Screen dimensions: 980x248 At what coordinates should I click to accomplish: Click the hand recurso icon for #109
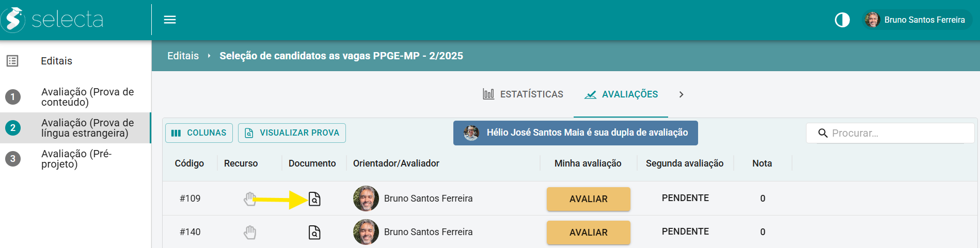tap(250, 199)
